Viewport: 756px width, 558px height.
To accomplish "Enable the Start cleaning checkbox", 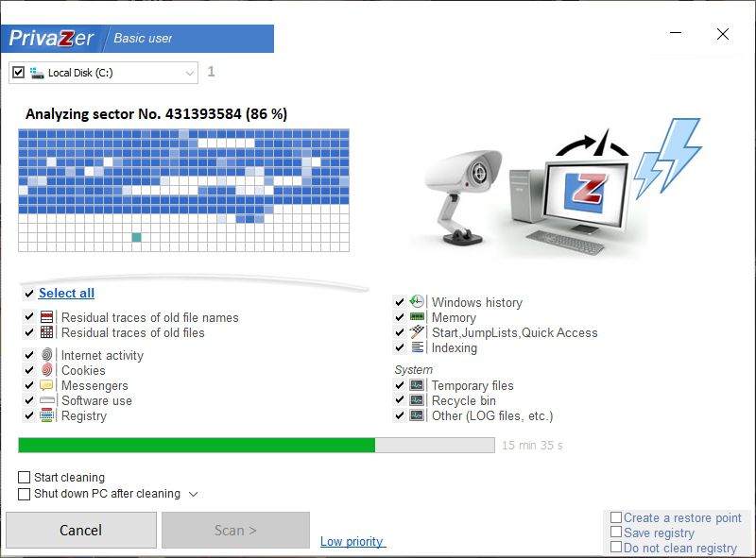I will click(x=24, y=477).
